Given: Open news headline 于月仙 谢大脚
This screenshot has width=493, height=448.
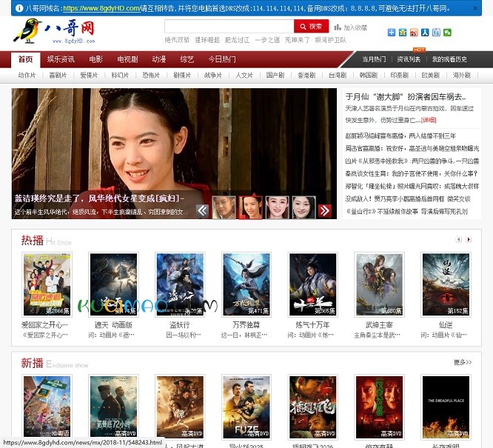Looking at the screenshot, I should pos(406,96).
